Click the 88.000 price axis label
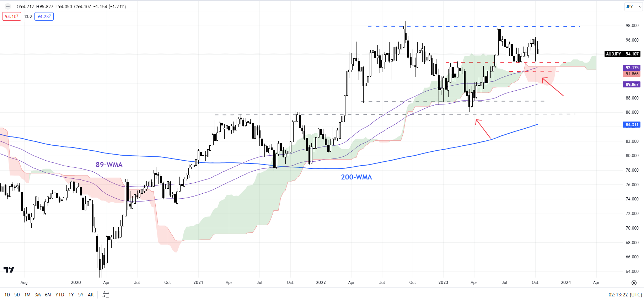This screenshot has height=301, width=644. [x=632, y=98]
